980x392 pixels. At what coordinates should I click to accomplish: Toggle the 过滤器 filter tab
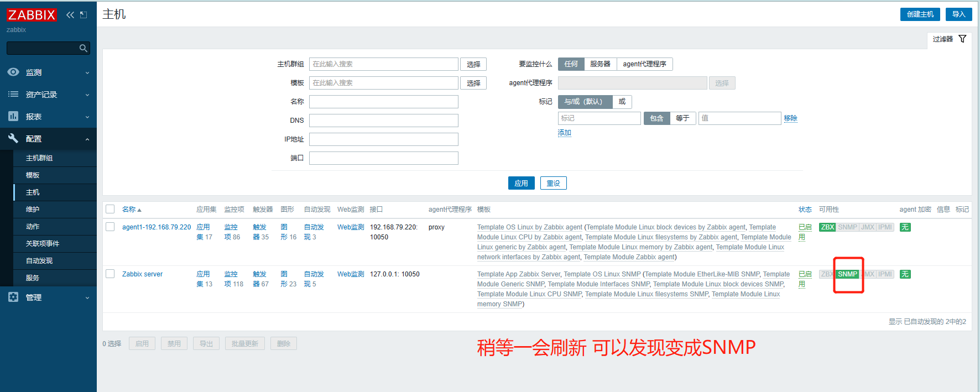pos(949,39)
